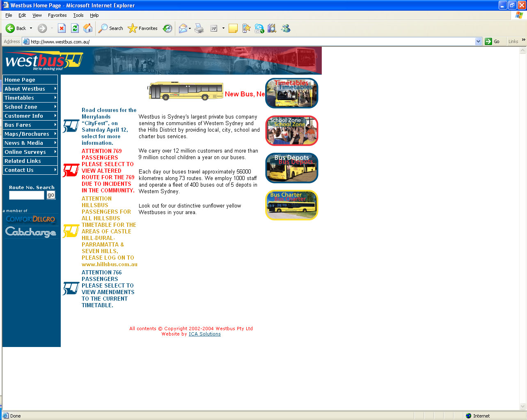Click yellow bus icon beside Hillsbus notice
This screenshot has width=527, height=420.
[71, 231]
